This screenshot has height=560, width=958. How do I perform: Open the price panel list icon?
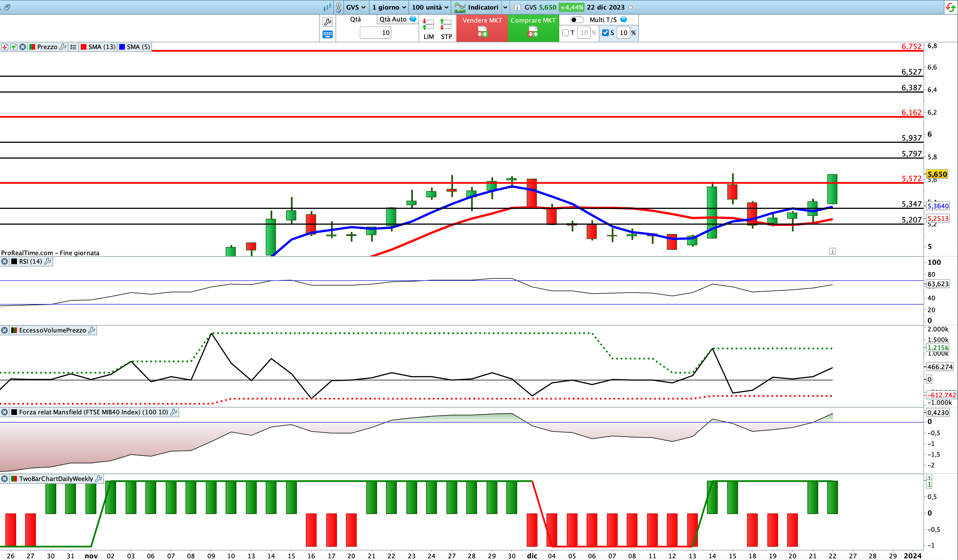[x=73, y=47]
